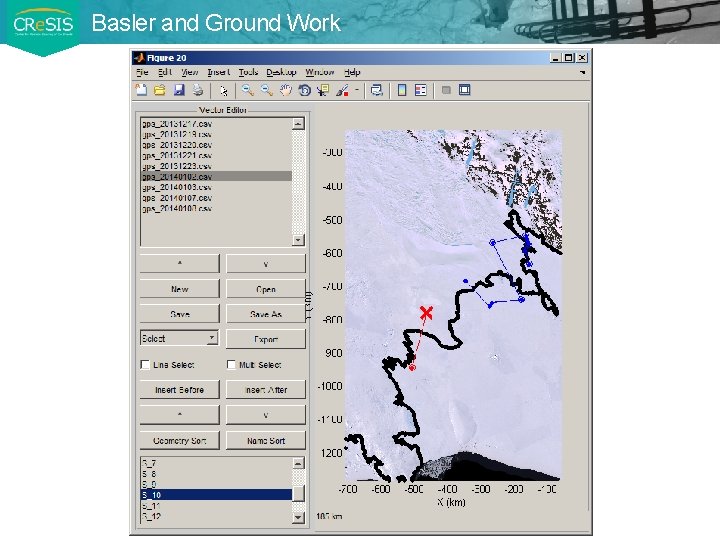This screenshot has width=720, height=540.
Task: Toggle the Line Select checkbox
Action: [145, 365]
